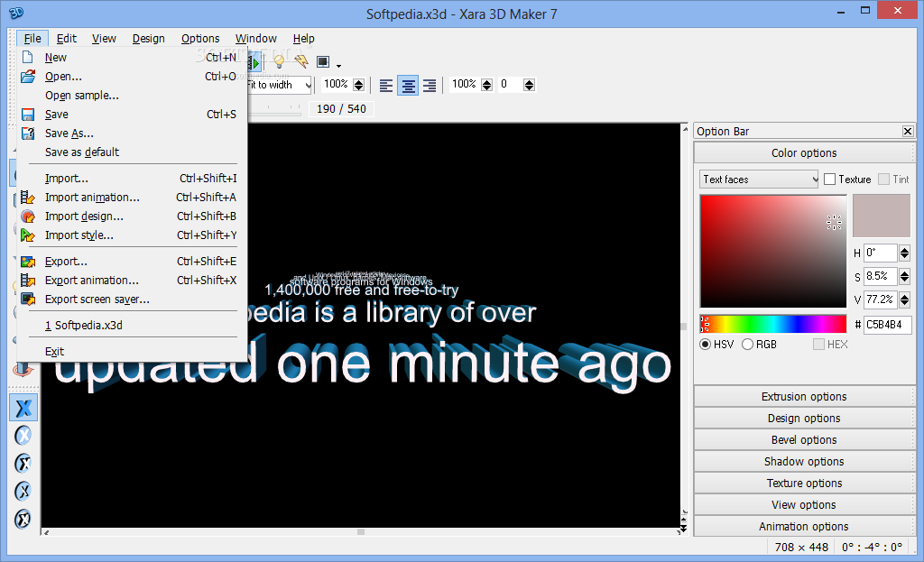Choose New in the File menu

point(128,57)
